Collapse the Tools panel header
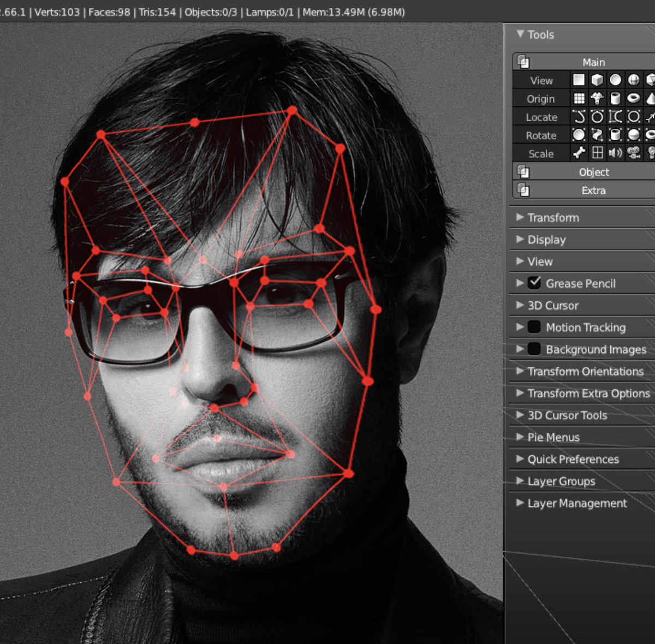This screenshot has height=644, width=655. tap(520, 34)
